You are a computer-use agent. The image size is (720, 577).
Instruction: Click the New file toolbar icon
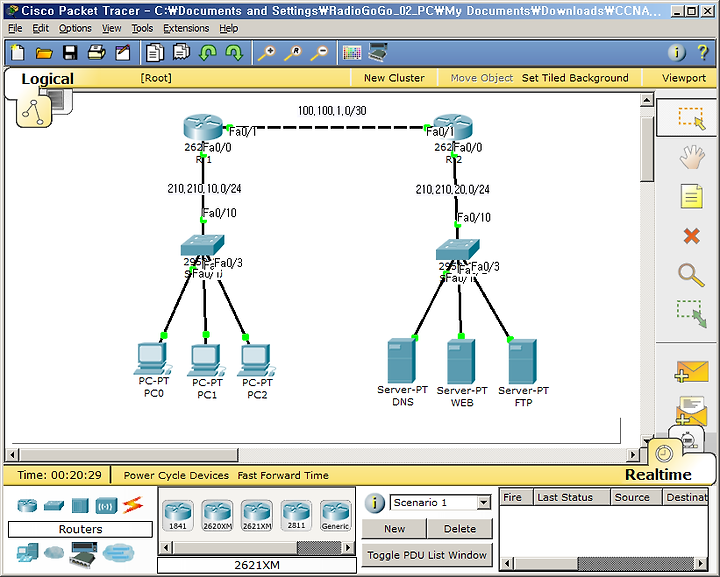coord(18,52)
